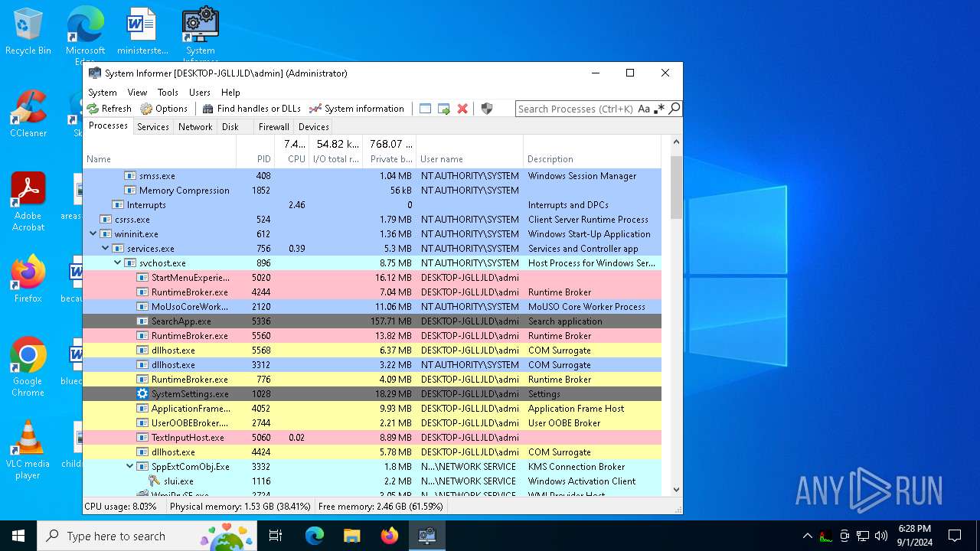Click the magnifier search icon
This screenshot has width=980, height=551.
pos(674,109)
